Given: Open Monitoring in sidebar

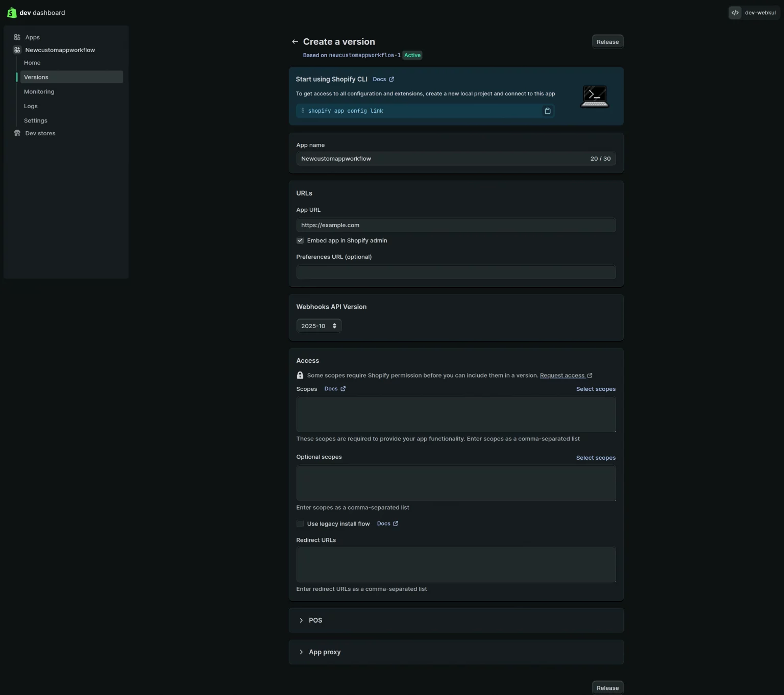Looking at the screenshot, I should 39,92.
